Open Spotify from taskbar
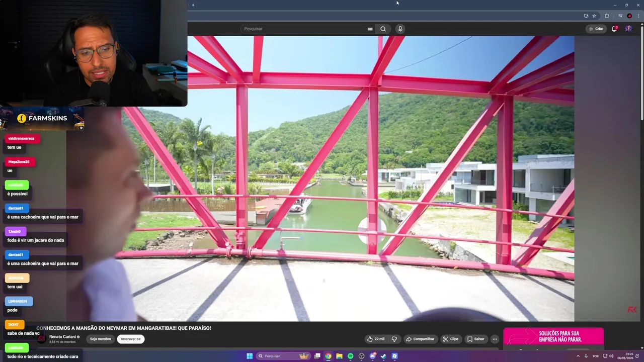Image resolution: width=644 pixels, height=362 pixels. coord(350,356)
